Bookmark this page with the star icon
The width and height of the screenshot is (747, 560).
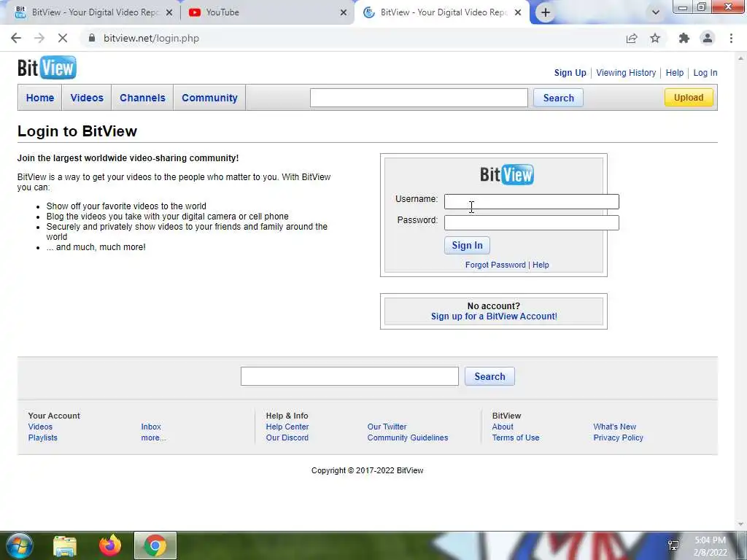pyautogui.click(x=655, y=38)
